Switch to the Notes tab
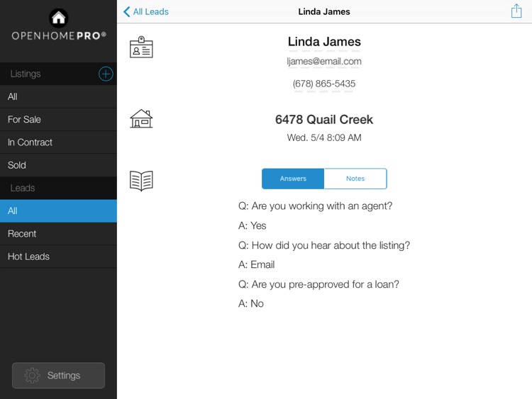The image size is (532, 399). click(355, 179)
